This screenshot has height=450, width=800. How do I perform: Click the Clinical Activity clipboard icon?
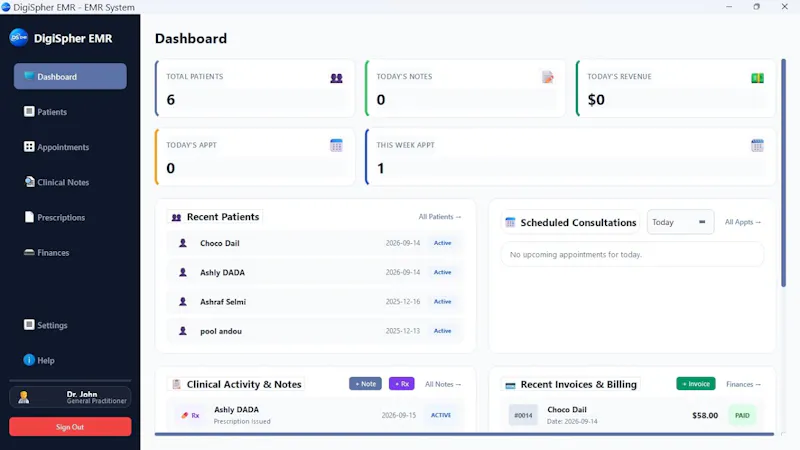click(177, 384)
